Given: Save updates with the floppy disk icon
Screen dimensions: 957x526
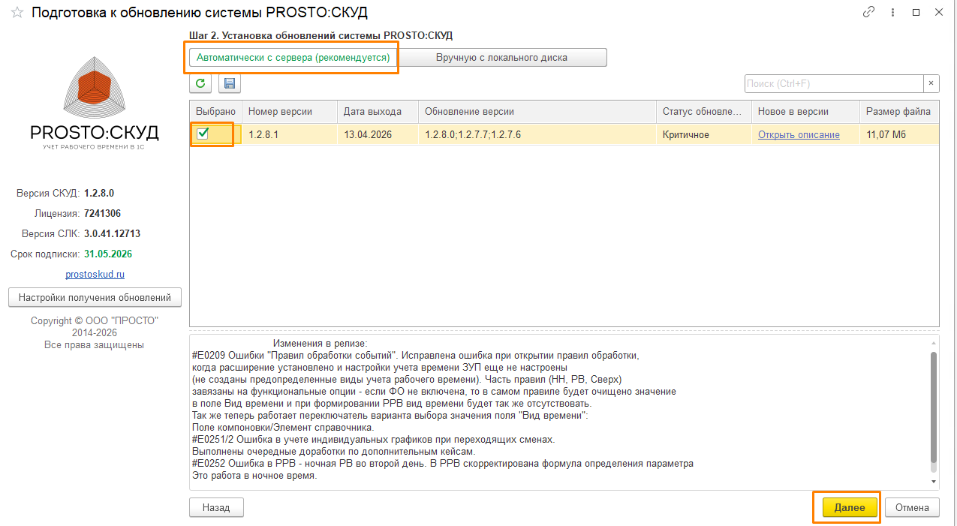Looking at the screenshot, I should (229, 84).
